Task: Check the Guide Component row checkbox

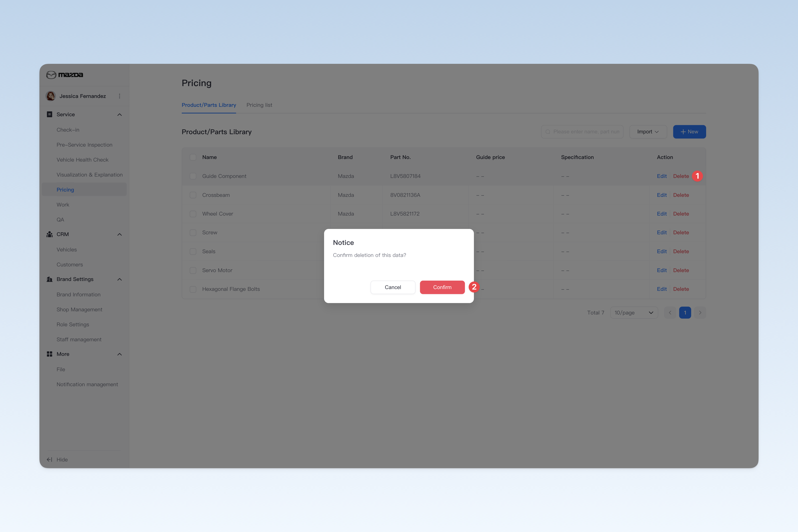Action: point(193,176)
